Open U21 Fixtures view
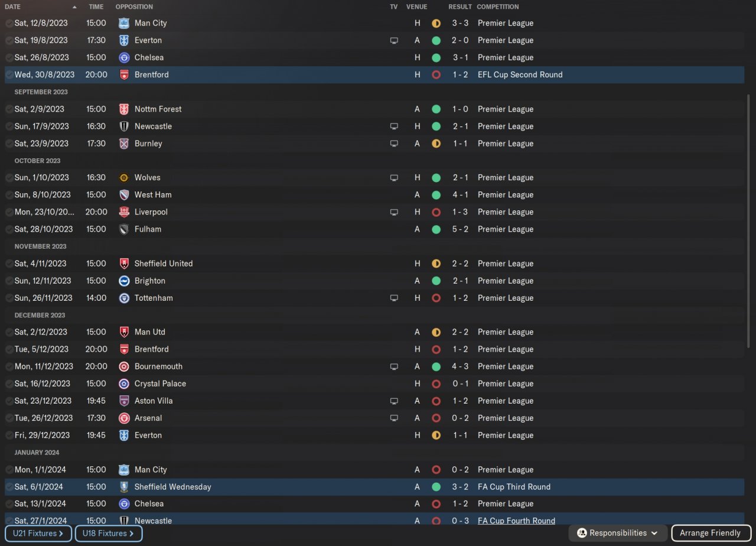Screen dimensions: 756x546 [x=38, y=534]
